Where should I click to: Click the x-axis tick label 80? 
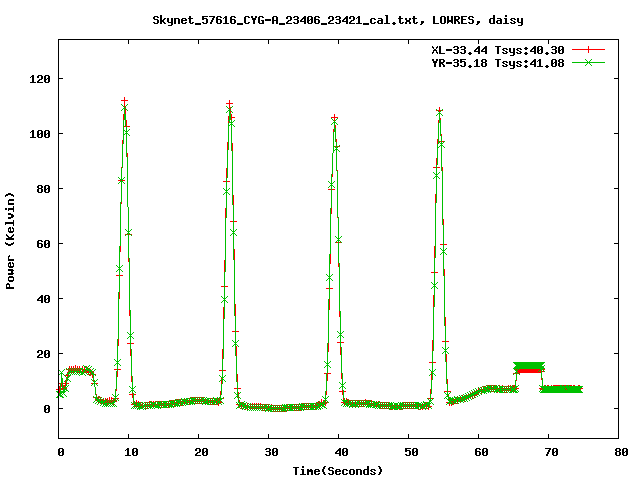click(x=621, y=452)
